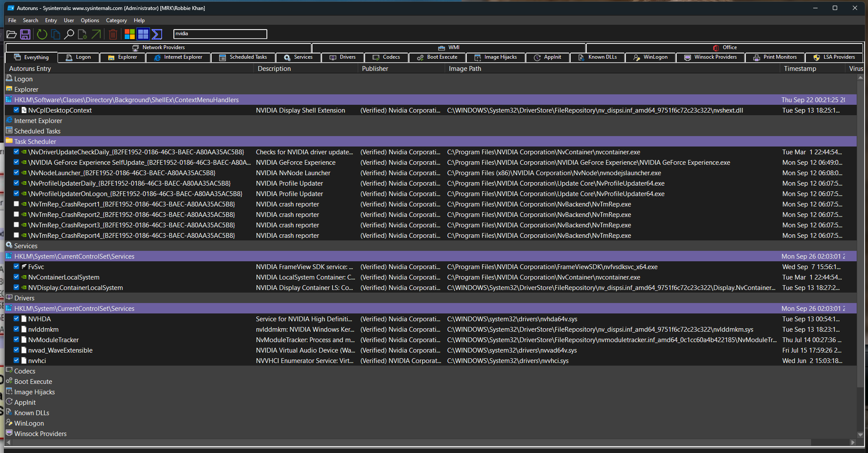Open the Internet Explorer tab

coord(178,57)
